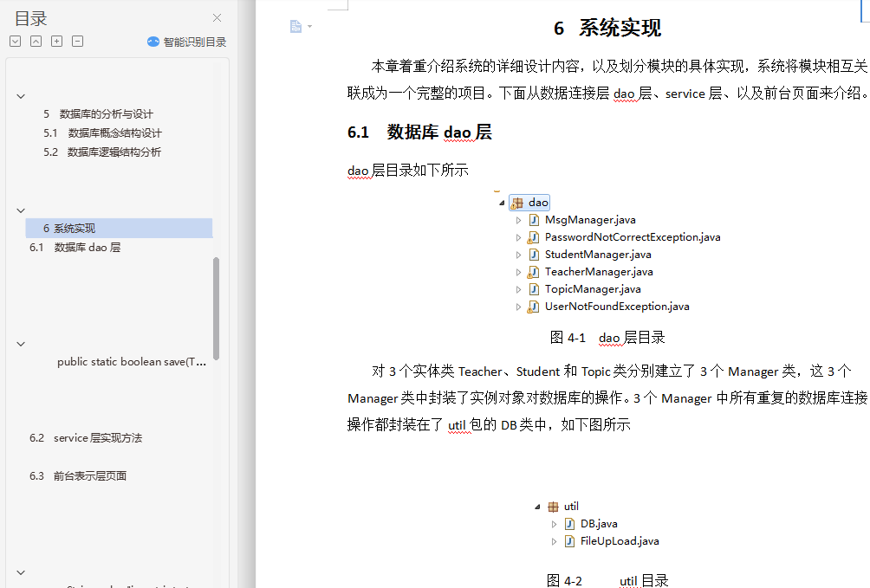This screenshot has width=870, height=588.
Task: Click TopicManager.java file icon
Action: point(534,289)
